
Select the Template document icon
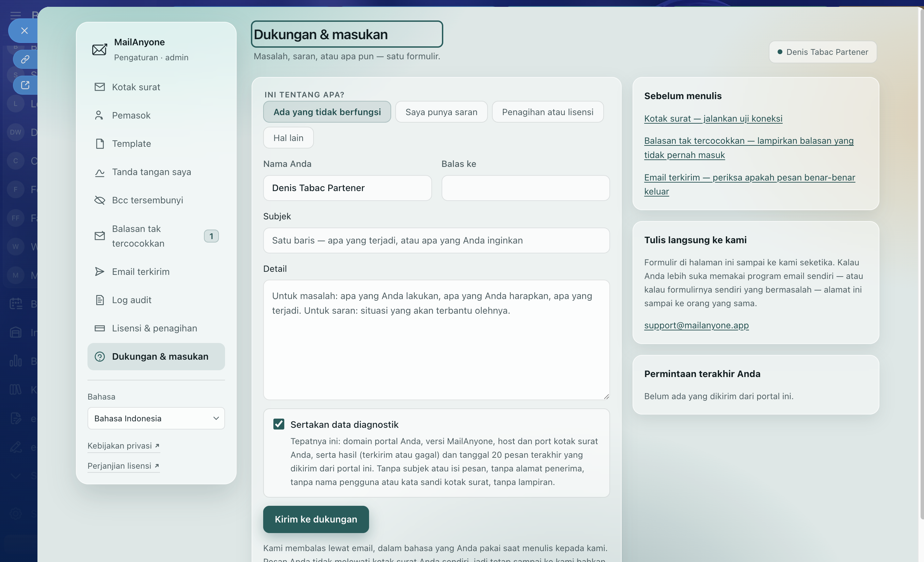pyautogui.click(x=99, y=144)
